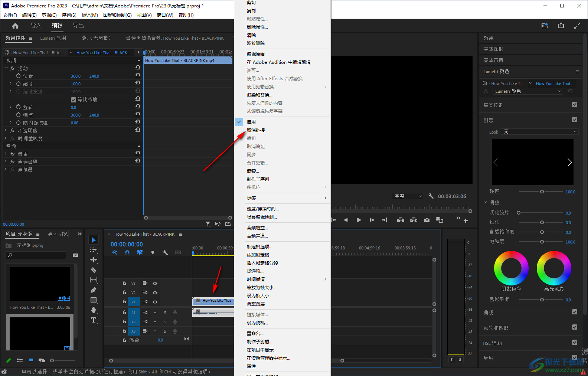Expand the 音量 audio effect
Image resolution: width=588 pixels, height=376 pixels.
[6, 154]
